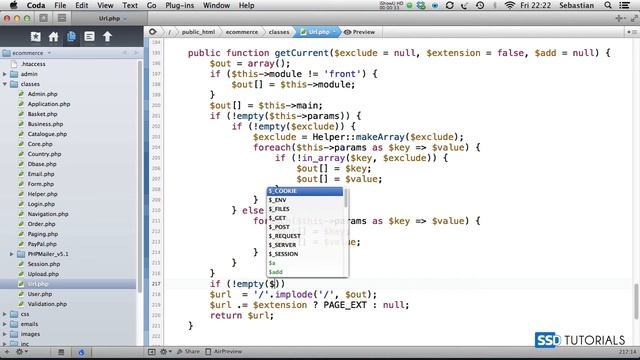
Task: Expand the PHPMailer_v5.1 folder
Action: pos(12,254)
